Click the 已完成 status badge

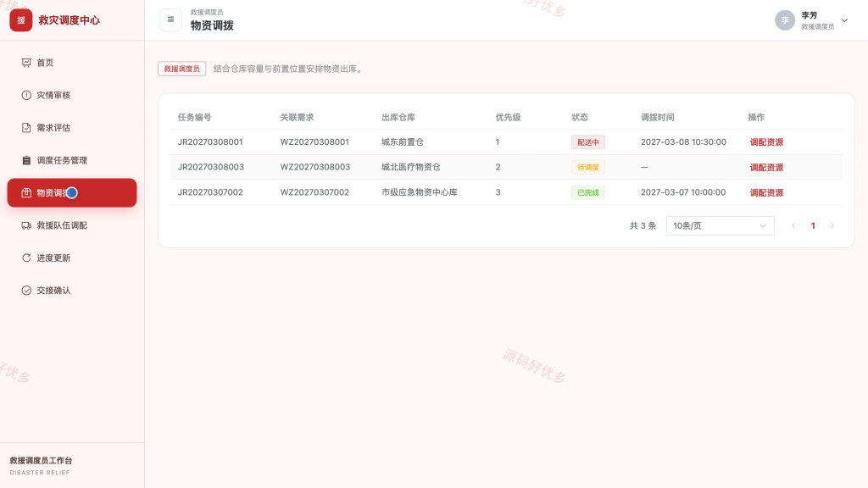point(588,192)
